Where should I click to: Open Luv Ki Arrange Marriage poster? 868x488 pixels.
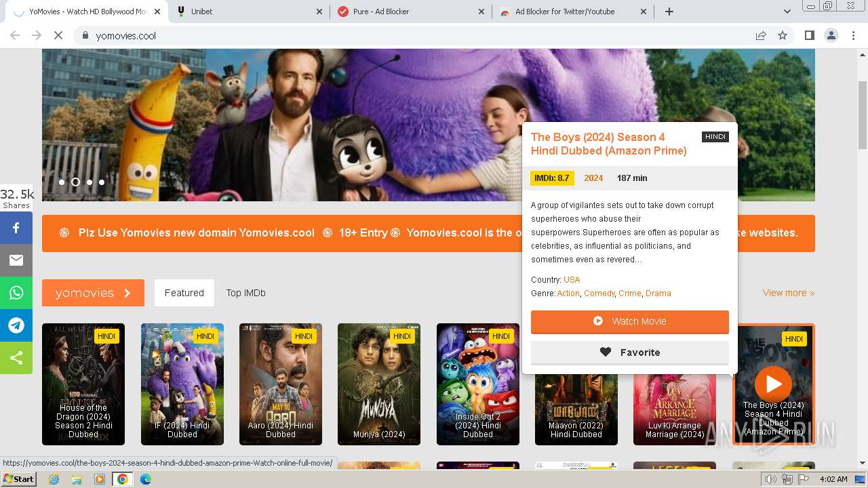tap(675, 409)
